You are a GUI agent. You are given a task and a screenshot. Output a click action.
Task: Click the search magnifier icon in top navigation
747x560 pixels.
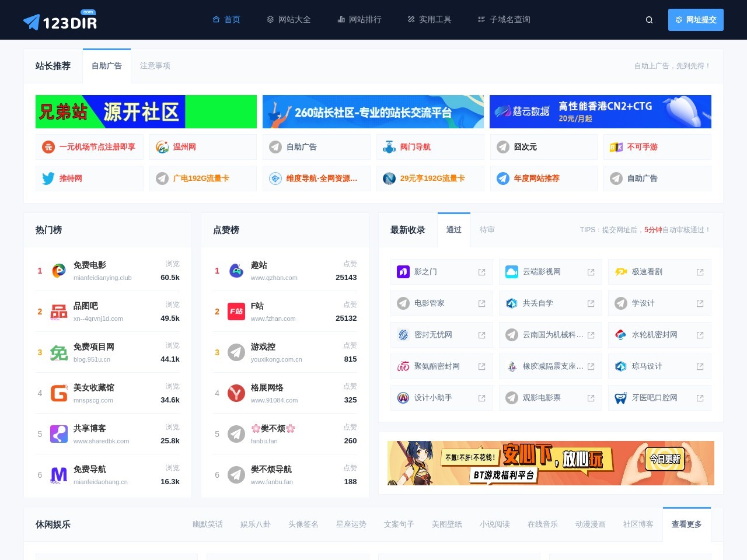tap(649, 19)
